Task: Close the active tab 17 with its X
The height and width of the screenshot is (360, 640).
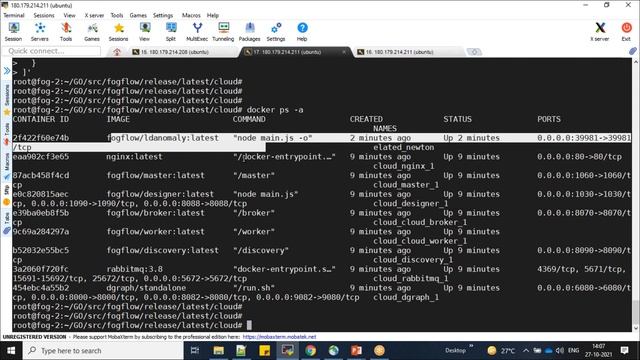Action: [344, 52]
